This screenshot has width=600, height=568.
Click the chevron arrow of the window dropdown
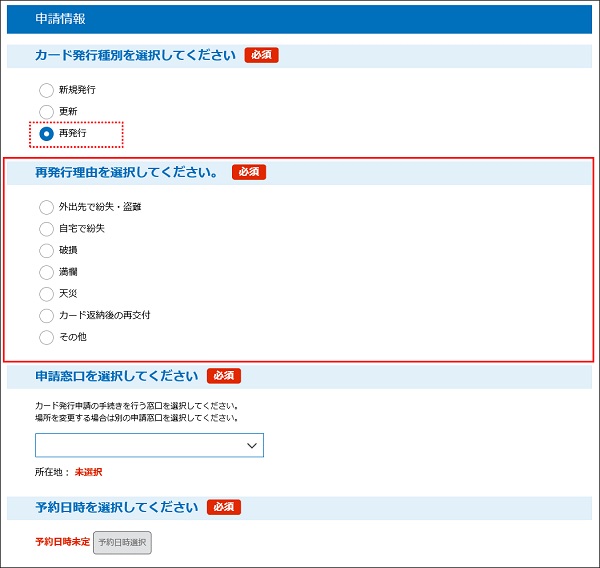click(251, 445)
